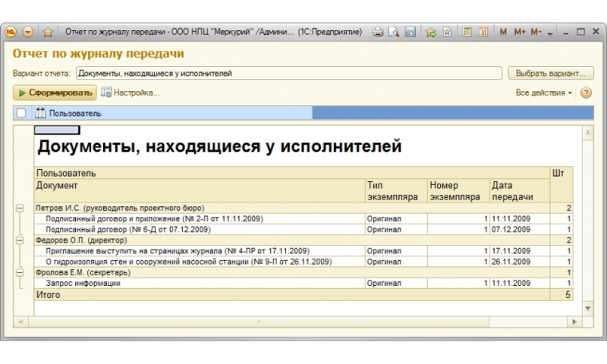Select the Запрос информации document row
This screenshot has width=607, height=364.
[x=83, y=283]
